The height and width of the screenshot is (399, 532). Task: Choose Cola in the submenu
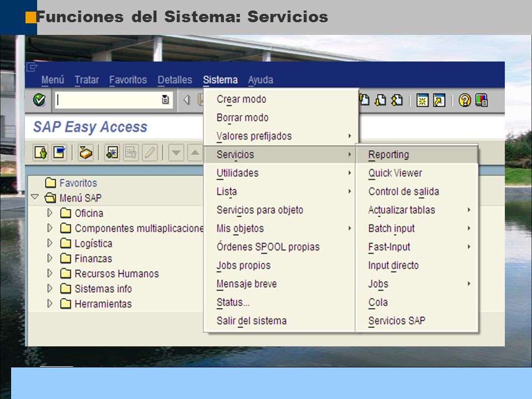pyautogui.click(x=417, y=303)
